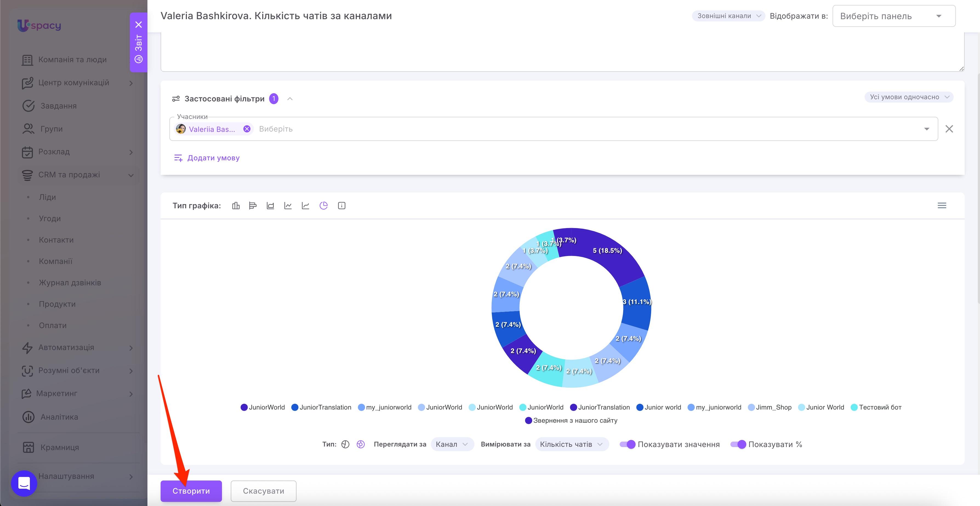Select the donut pie type icon

click(x=361, y=444)
